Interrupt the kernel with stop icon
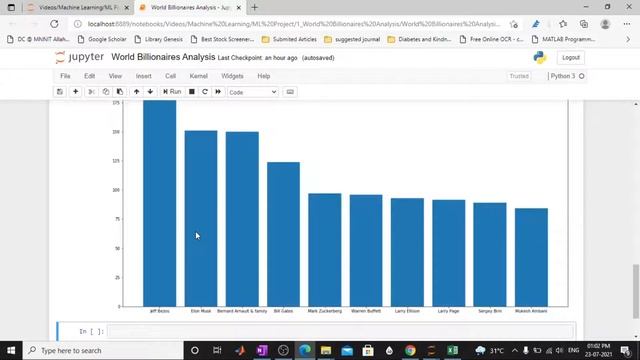 191,92
